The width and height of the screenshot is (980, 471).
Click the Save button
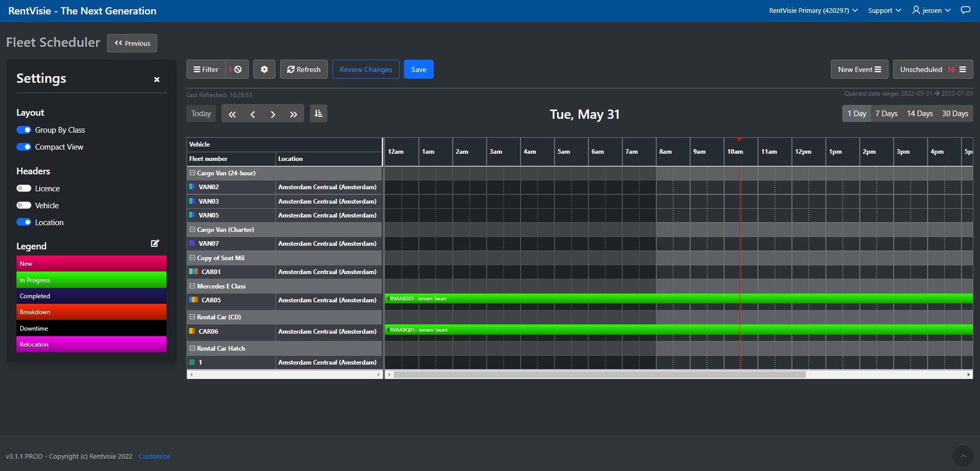click(x=419, y=69)
